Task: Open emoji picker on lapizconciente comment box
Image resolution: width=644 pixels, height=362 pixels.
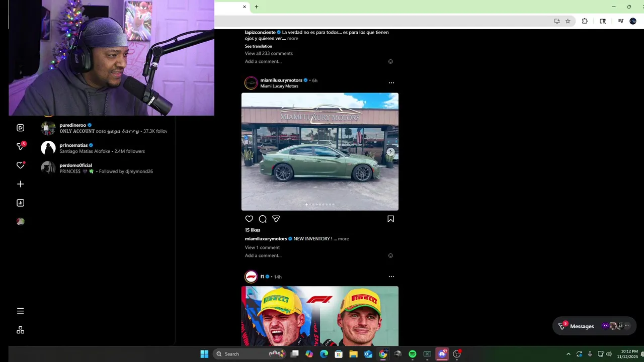Action: pyautogui.click(x=390, y=61)
